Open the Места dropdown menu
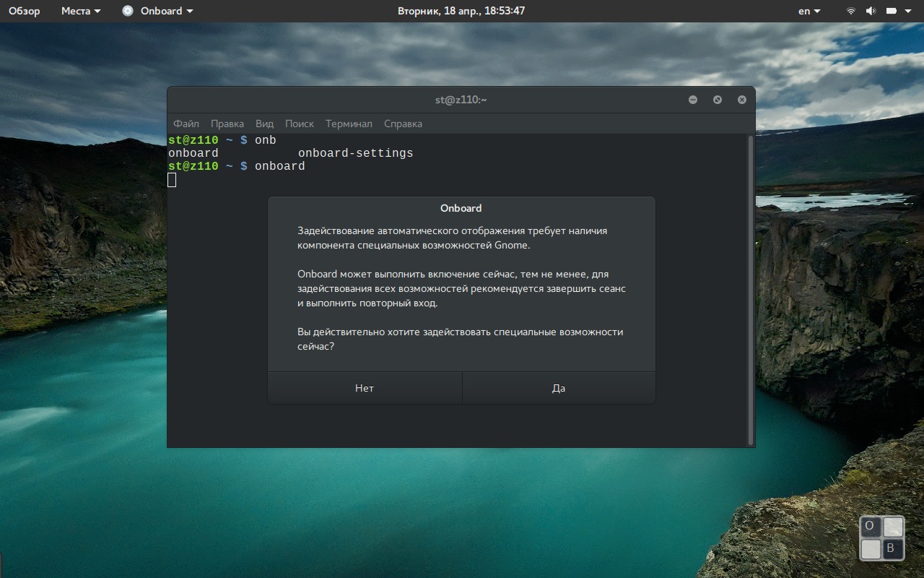 (x=81, y=11)
